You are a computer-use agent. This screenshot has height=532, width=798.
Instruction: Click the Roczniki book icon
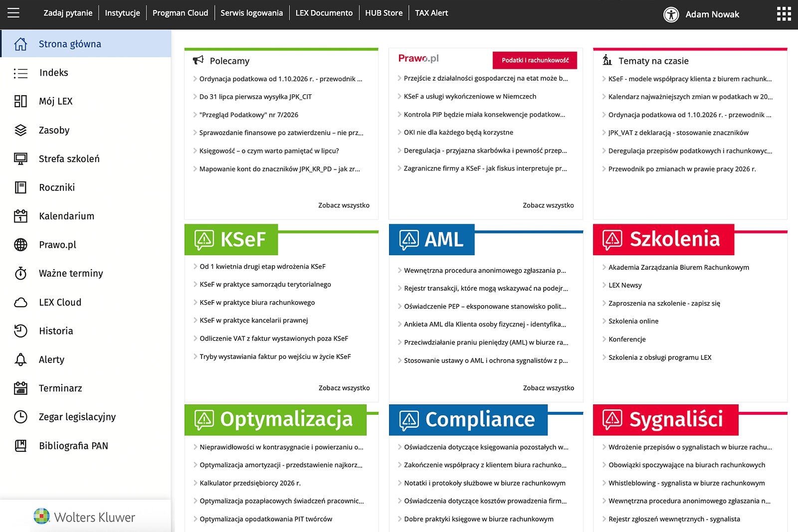pyautogui.click(x=20, y=187)
